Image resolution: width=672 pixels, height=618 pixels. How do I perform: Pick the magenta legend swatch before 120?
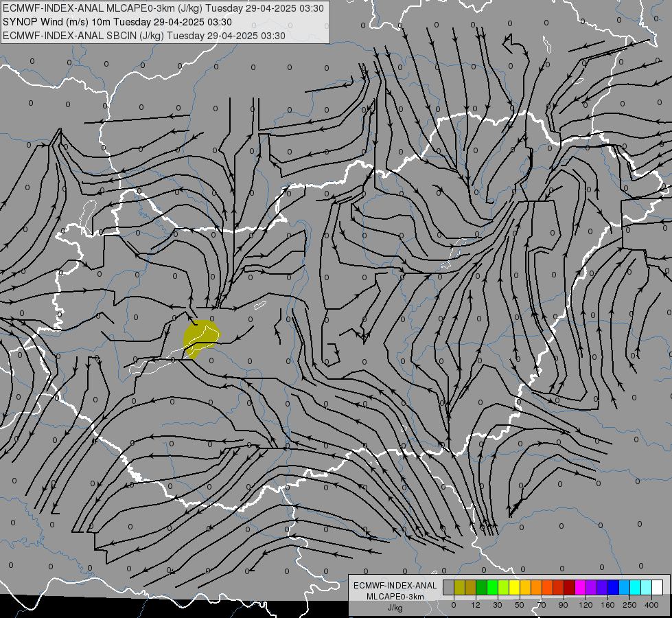(580, 587)
